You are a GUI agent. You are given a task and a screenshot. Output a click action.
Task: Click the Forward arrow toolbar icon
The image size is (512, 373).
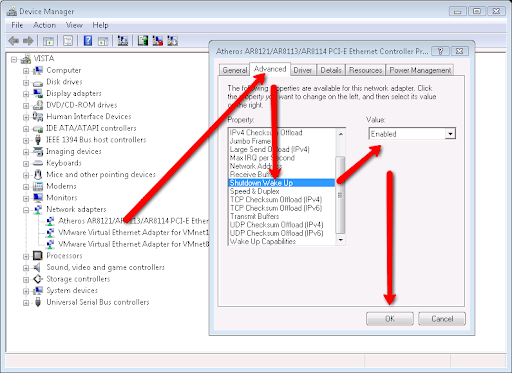click(28, 41)
